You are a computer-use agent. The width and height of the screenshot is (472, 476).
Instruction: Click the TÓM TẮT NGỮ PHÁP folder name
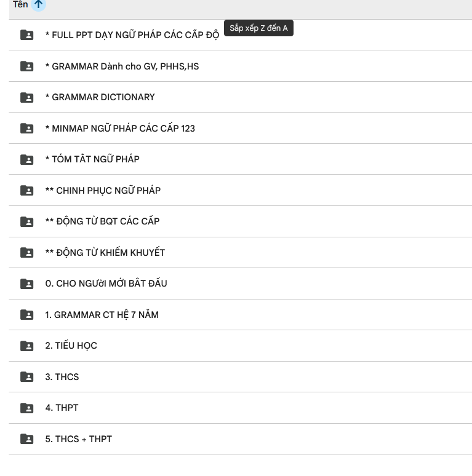pos(92,159)
